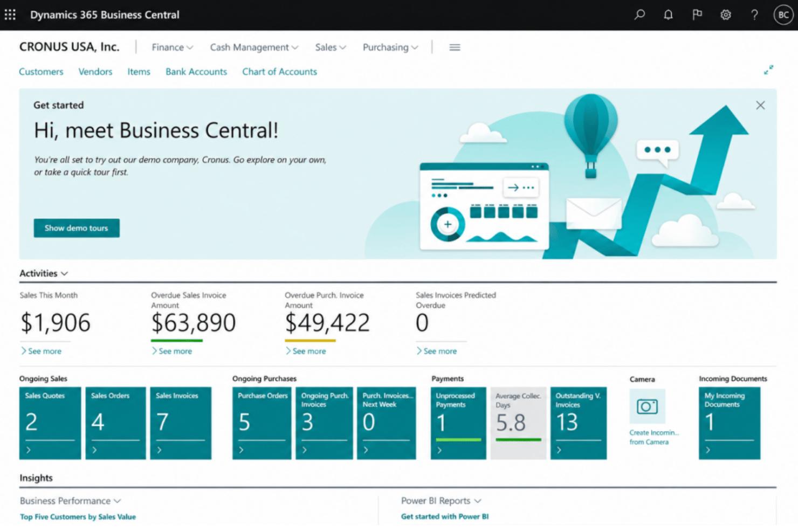This screenshot has width=798, height=532.
Task: Go to Vendors
Action: click(95, 72)
